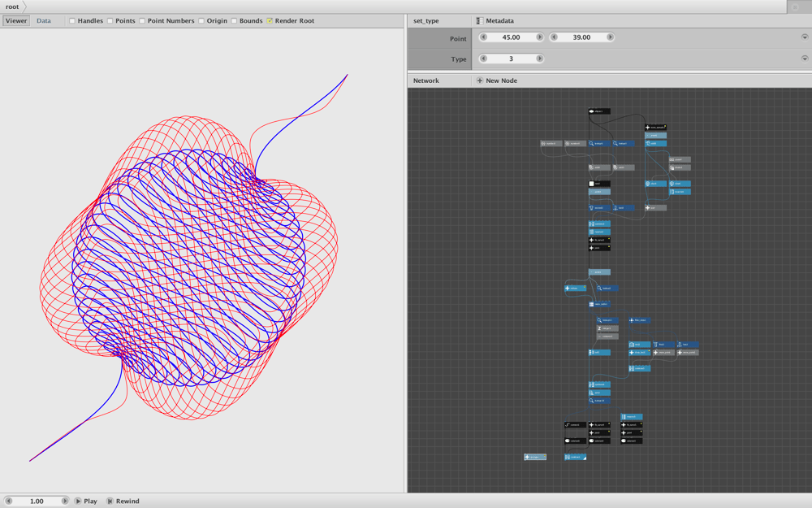Decrease the Type value 3
812x508 pixels.
click(483, 59)
